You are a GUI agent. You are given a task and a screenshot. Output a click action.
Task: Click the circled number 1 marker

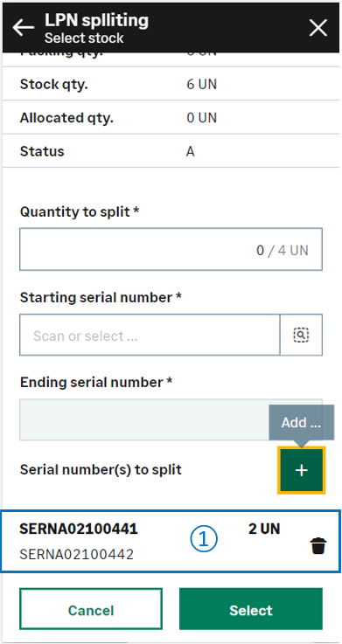[x=204, y=540]
